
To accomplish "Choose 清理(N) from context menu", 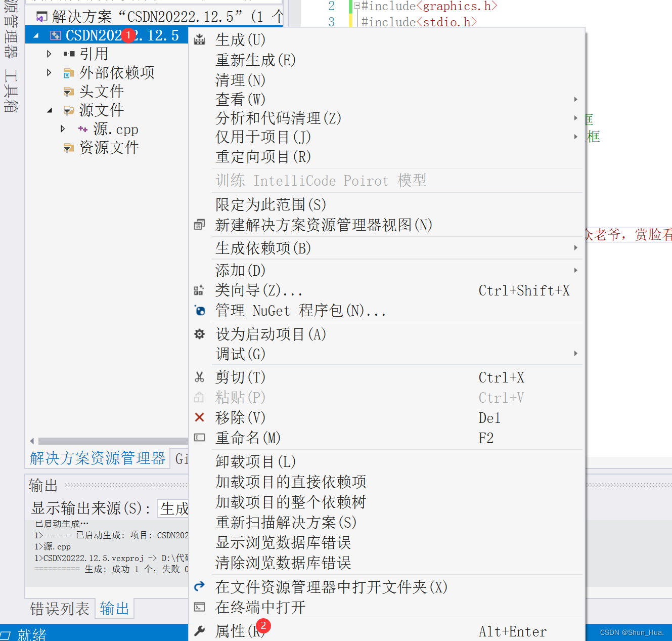I will pos(240,80).
